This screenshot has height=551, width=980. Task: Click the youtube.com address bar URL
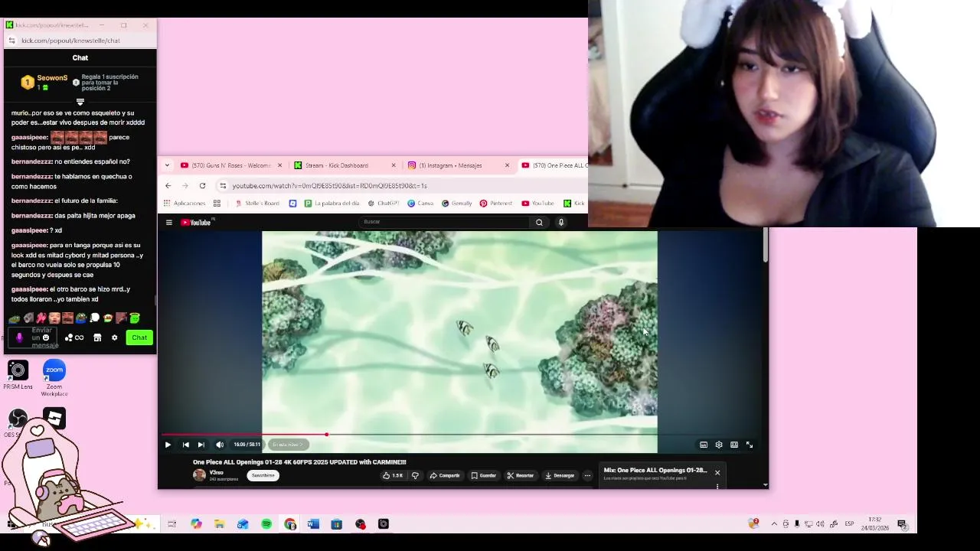[x=330, y=185]
